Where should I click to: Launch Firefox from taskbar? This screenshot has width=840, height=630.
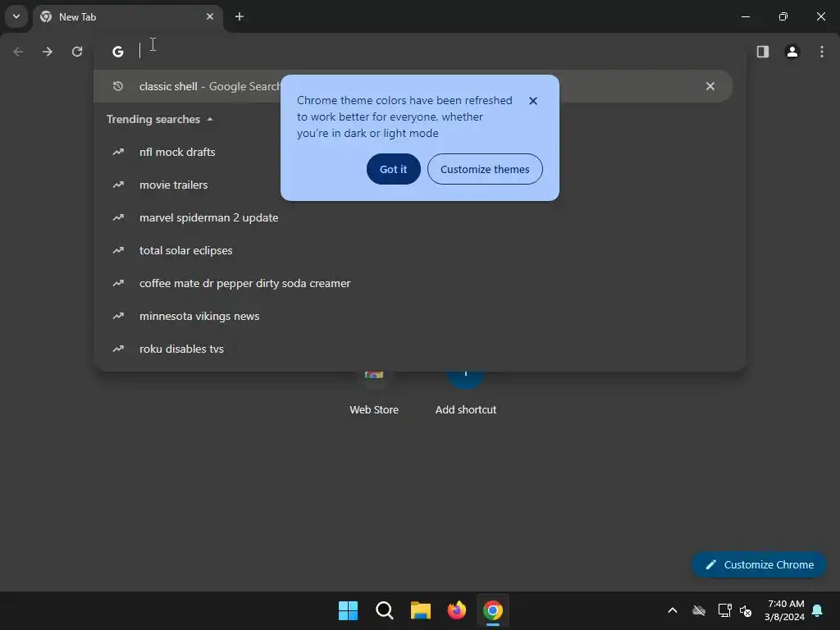click(456, 610)
